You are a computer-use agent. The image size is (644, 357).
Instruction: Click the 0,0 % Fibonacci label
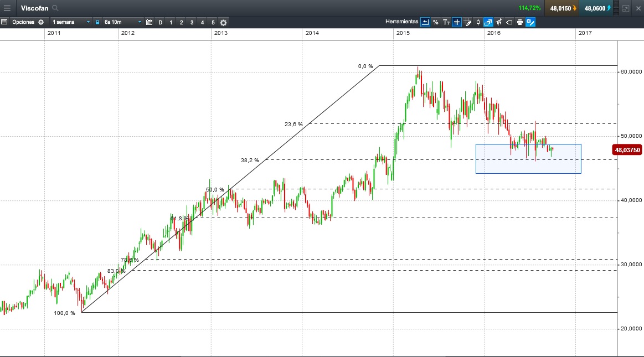pos(365,66)
